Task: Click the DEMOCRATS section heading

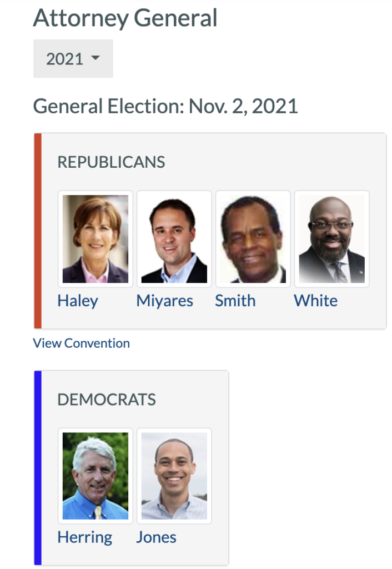Action: (107, 400)
